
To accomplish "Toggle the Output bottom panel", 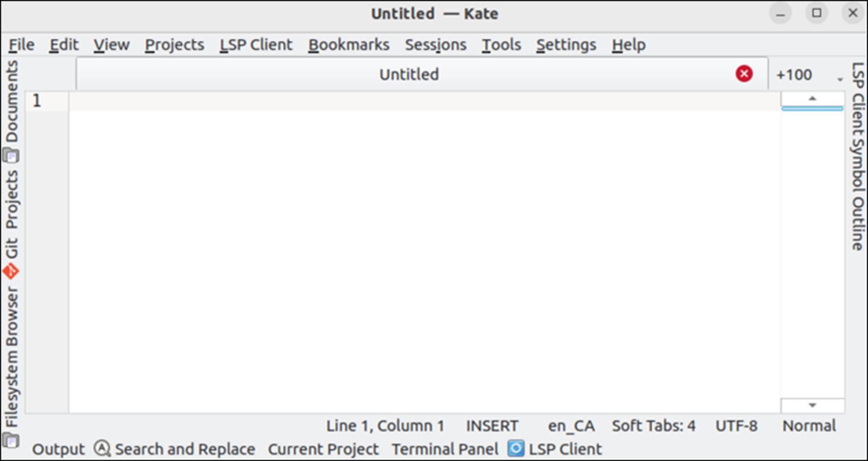I will [58, 449].
